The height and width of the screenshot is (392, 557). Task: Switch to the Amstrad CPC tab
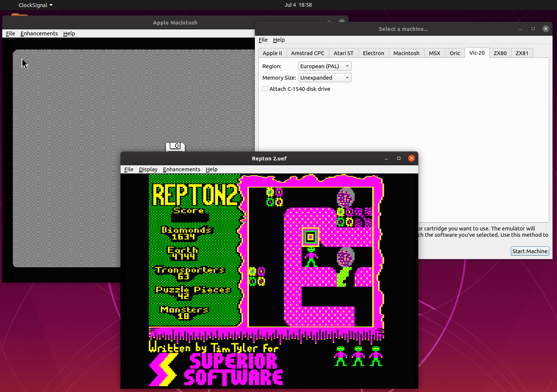(x=307, y=53)
